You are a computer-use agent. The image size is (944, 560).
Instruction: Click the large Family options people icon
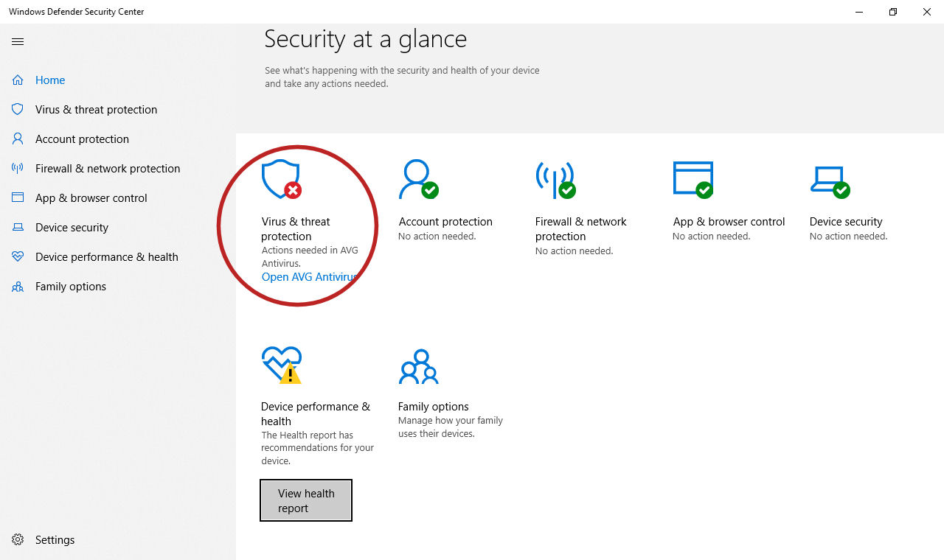point(418,367)
